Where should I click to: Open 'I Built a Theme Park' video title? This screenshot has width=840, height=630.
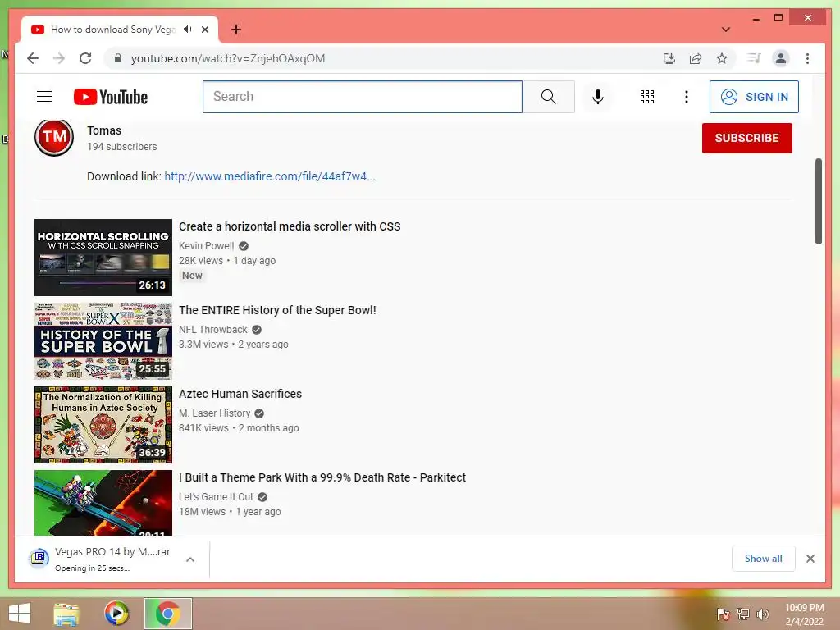click(x=322, y=477)
